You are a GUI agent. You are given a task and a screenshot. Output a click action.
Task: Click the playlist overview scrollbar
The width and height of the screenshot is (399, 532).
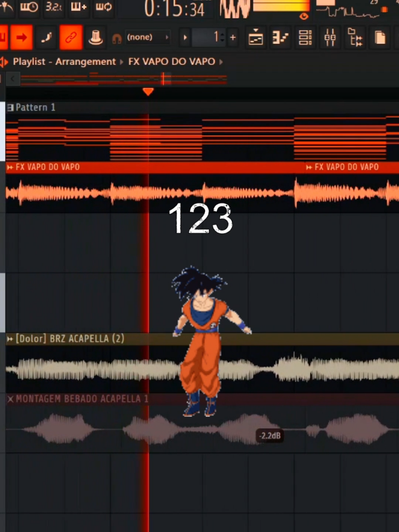point(124,79)
